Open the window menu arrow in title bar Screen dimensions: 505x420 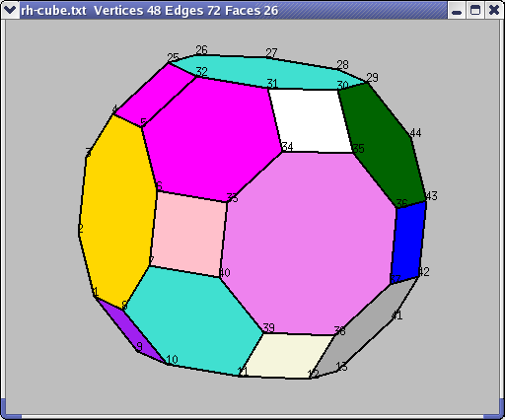point(10,10)
